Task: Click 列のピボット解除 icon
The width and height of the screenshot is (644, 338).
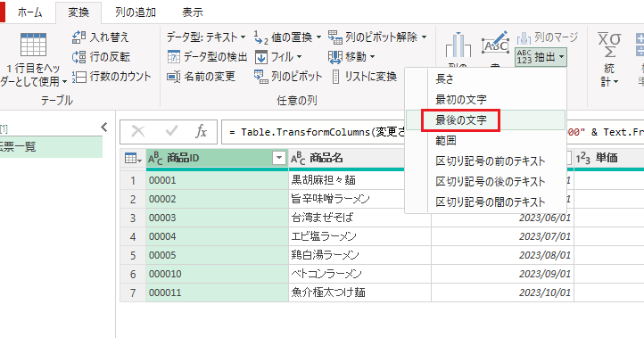Action: 335,37
